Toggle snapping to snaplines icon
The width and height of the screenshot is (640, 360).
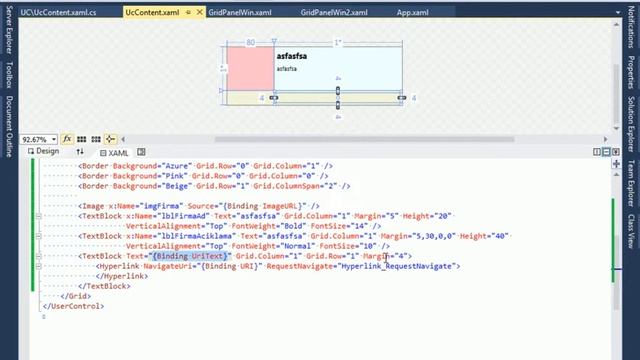(110, 140)
